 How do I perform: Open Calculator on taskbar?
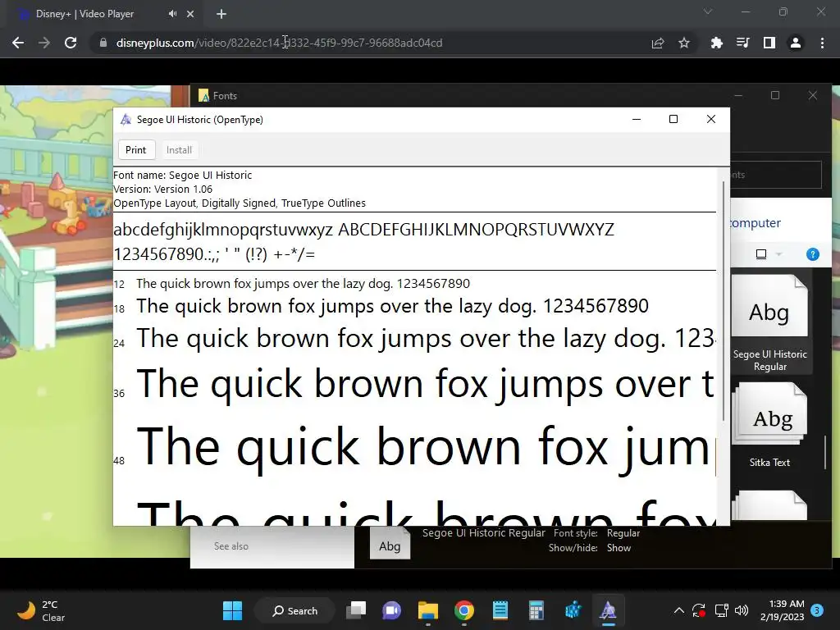point(536,610)
